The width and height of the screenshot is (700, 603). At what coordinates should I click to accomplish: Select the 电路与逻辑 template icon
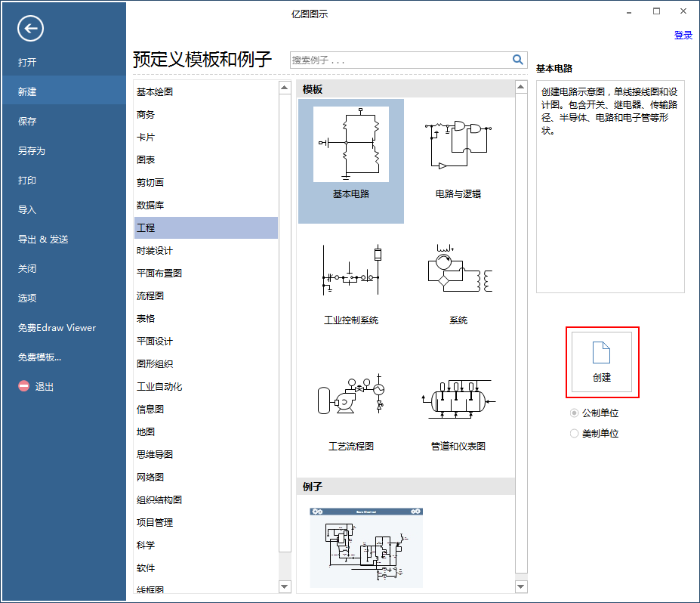[x=458, y=144]
